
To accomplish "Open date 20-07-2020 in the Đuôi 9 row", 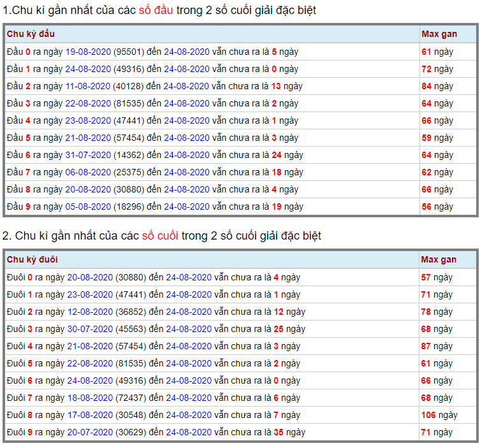I will tap(90, 432).
